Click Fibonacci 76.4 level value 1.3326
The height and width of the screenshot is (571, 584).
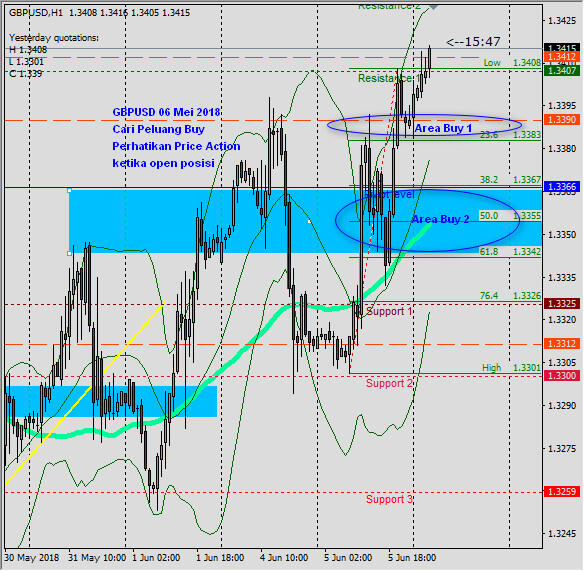(527, 296)
